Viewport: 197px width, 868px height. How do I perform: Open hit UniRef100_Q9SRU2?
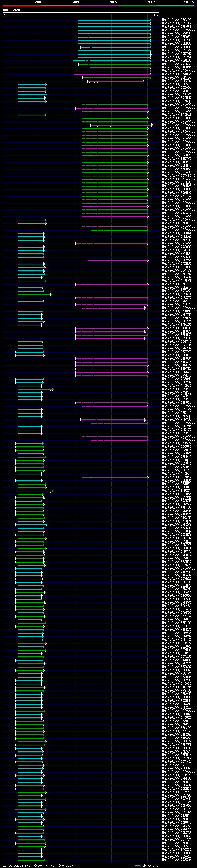pyautogui.click(x=177, y=33)
